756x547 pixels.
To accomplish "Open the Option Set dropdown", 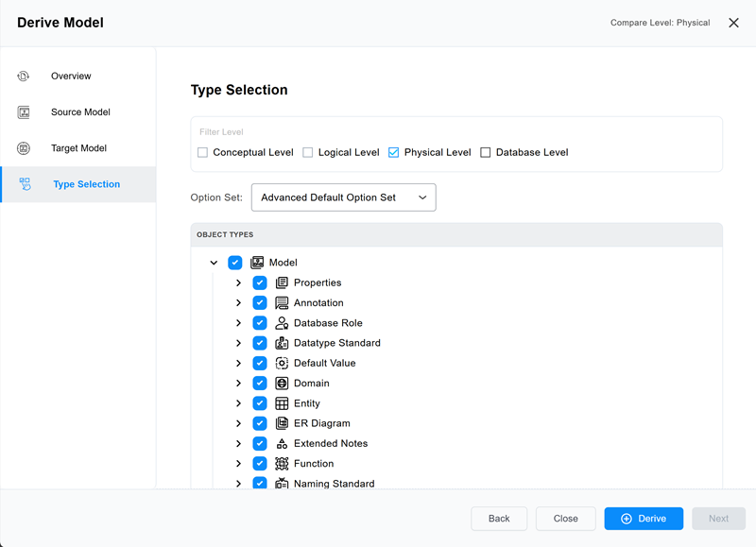I will (x=343, y=197).
